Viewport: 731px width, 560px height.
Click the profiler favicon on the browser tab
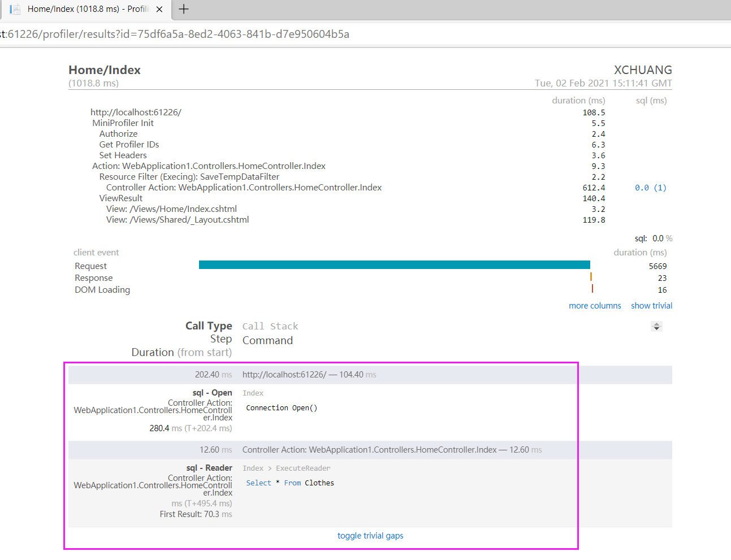click(x=16, y=9)
